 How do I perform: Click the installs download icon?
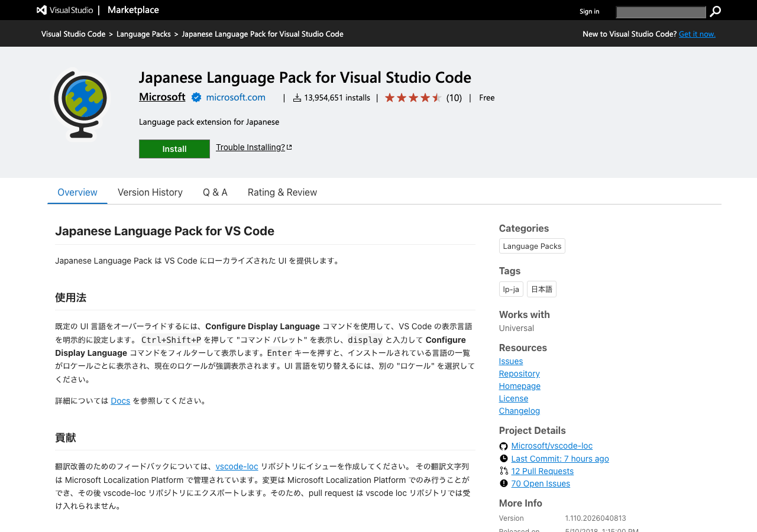(297, 98)
